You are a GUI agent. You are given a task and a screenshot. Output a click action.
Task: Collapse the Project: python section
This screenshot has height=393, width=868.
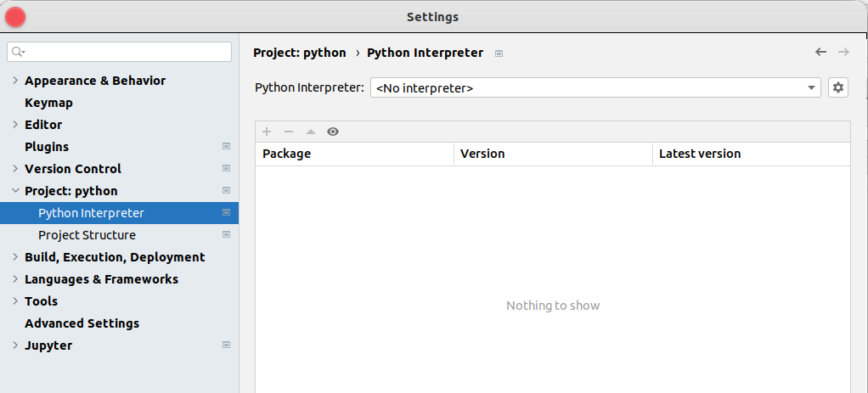click(15, 190)
